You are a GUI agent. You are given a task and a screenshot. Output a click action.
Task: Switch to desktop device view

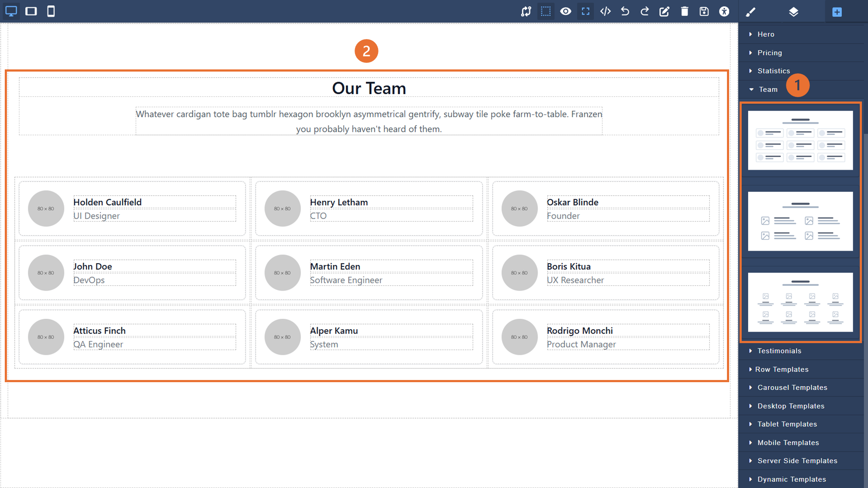(x=11, y=11)
